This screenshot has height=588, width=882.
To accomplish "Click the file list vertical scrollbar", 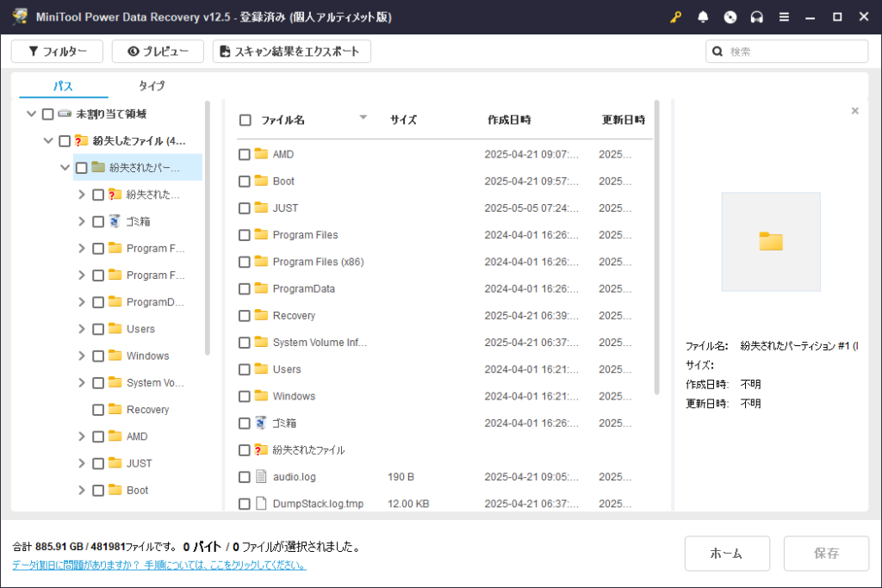I will point(656,247).
